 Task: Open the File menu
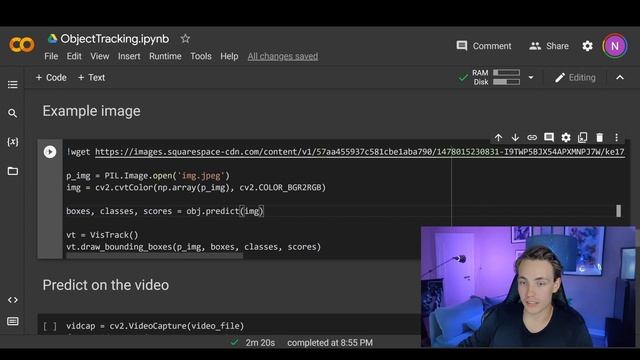pos(51,56)
